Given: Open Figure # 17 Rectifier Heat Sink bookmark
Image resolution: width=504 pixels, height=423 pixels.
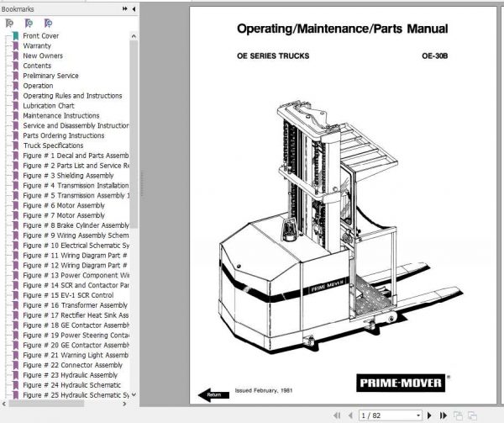Looking at the screenshot, I should [x=76, y=315].
